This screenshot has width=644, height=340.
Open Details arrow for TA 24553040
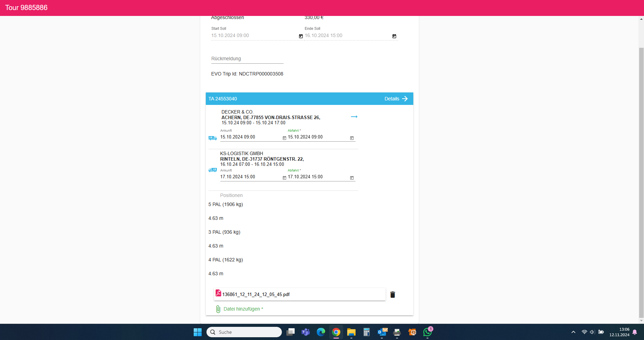pos(405,99)
